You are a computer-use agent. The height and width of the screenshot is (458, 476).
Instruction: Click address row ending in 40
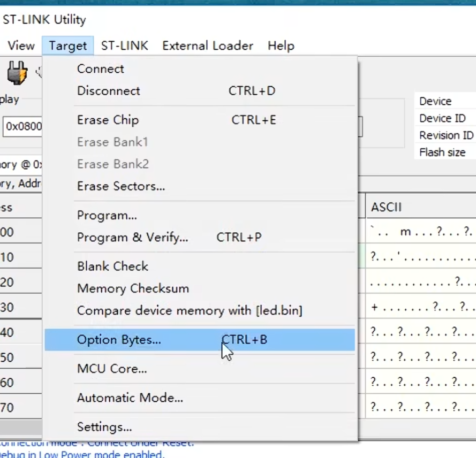click(x=21, y=332)
